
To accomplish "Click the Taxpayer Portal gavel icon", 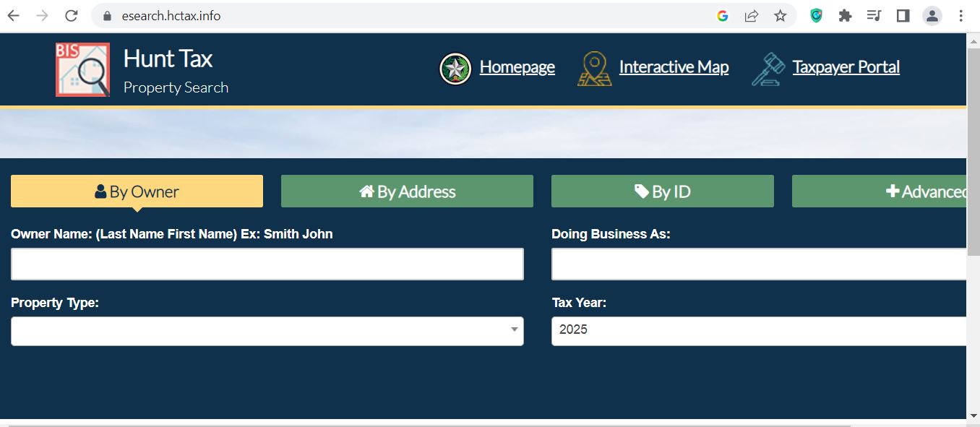I will (768, 69).
